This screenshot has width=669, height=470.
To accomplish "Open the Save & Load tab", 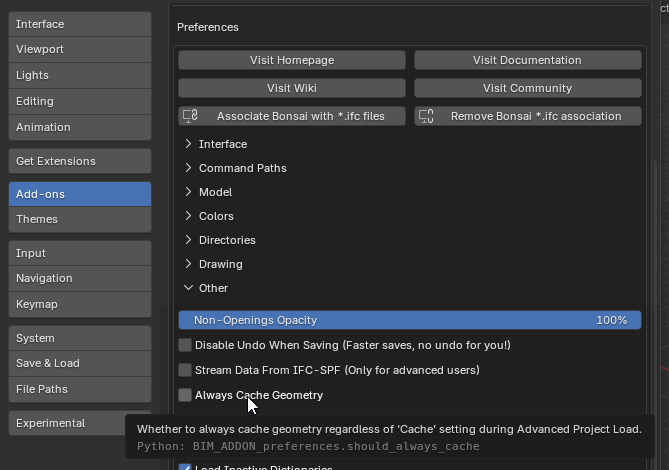I will (x=80, y=363).
